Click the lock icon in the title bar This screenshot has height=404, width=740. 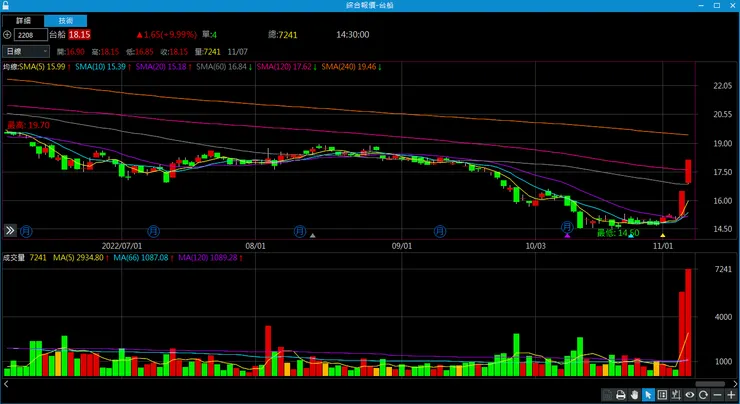click(x=5, y=5)
